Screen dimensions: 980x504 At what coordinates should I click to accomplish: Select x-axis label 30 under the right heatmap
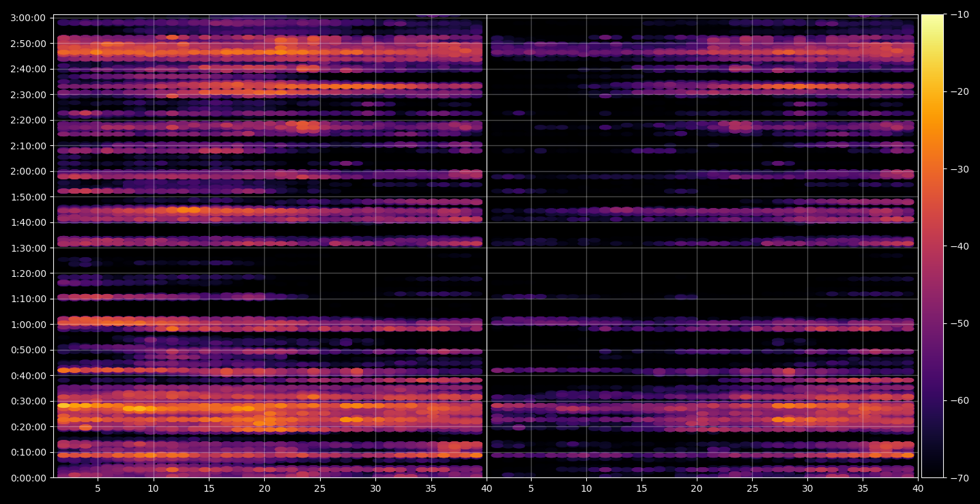[x=807, y=489]
